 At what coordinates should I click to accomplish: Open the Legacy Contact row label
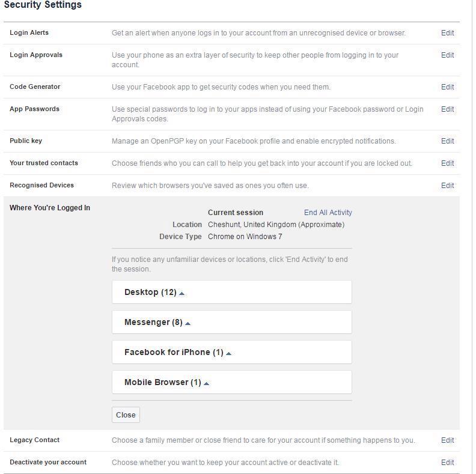34,440
